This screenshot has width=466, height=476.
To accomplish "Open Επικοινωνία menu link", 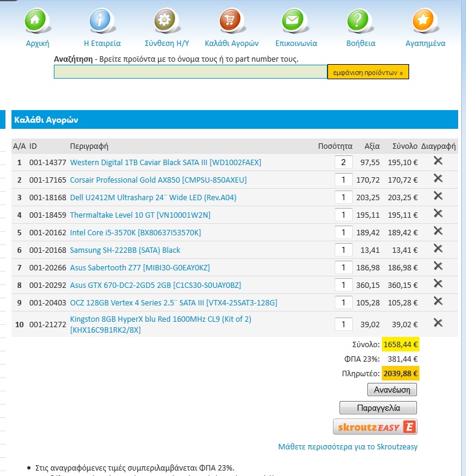I will 296,44.
